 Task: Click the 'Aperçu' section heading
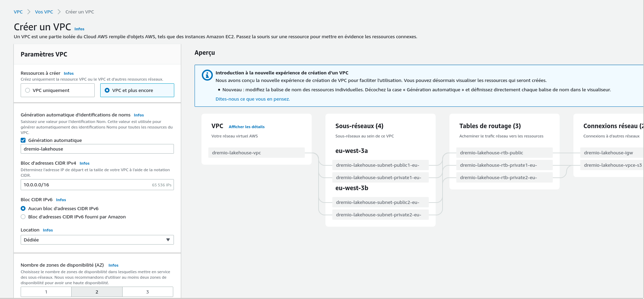[205, 53]
